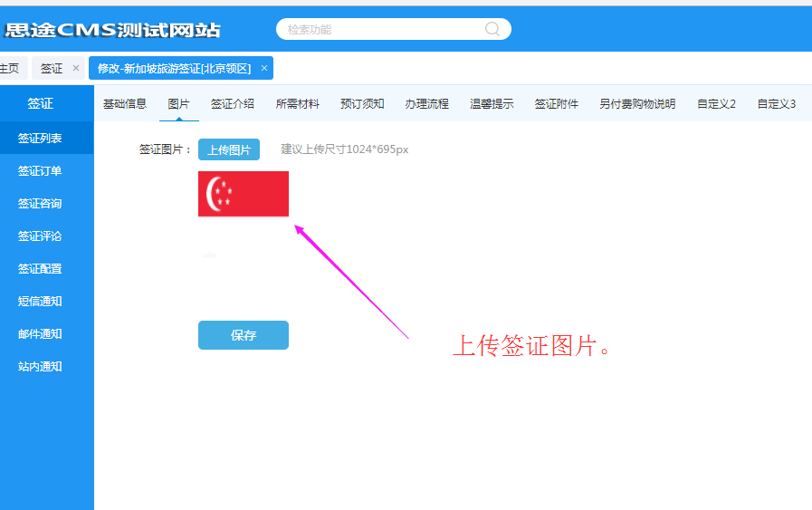Open 签证订单 in the sidebar
Screen dimensions: 812x510
40,171
